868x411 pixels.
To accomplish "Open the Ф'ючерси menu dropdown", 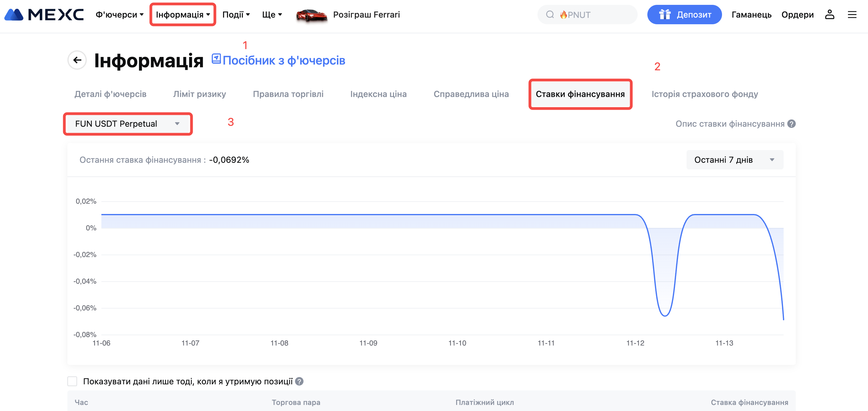I will pos(120,15).
